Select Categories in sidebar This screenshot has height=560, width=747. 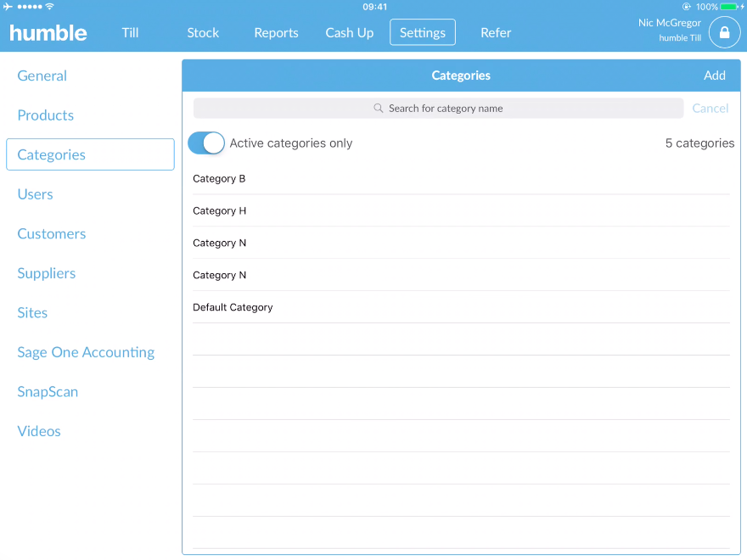(x=90, y=154)
